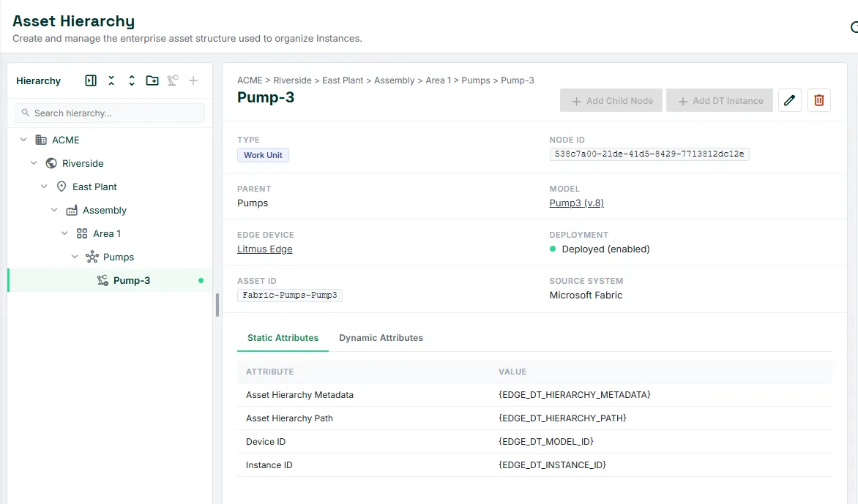Click East Plant in the breadcrumb path
The image size is (858, 504).
[343, 80]
